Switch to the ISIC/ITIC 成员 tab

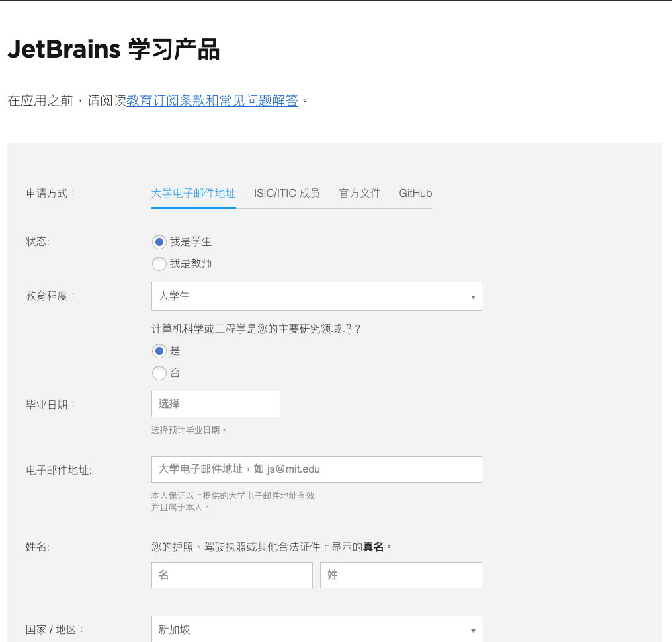coord(287,194)
